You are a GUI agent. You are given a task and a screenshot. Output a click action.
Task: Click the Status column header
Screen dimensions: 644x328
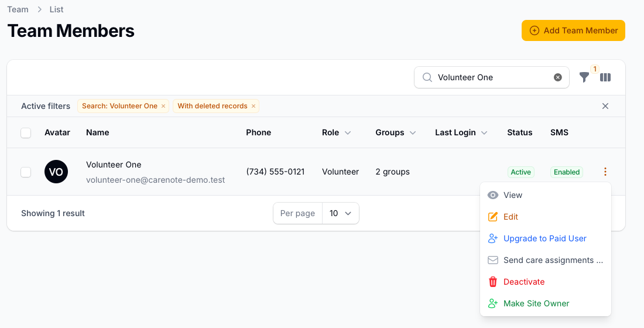tap(519, 133)
